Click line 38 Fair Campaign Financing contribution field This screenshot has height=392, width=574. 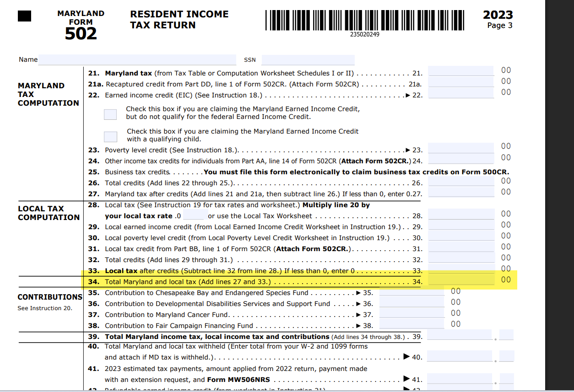pos(412,324)
